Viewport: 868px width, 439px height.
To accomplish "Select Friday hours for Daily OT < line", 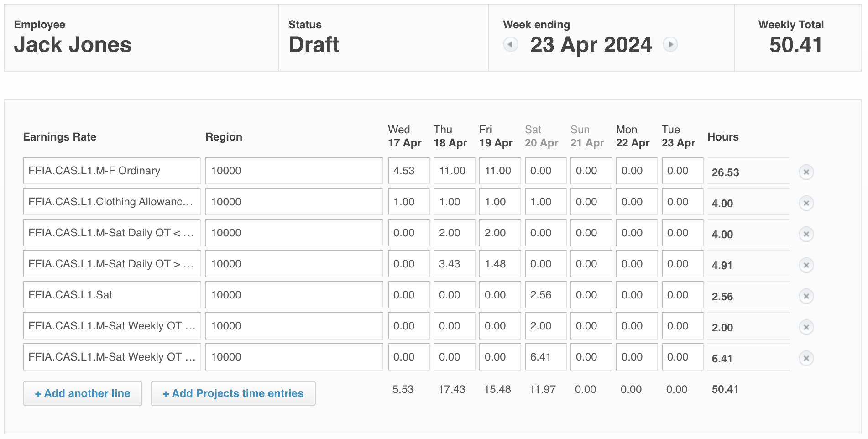I will pyautogui.click(x=500, y=233).
